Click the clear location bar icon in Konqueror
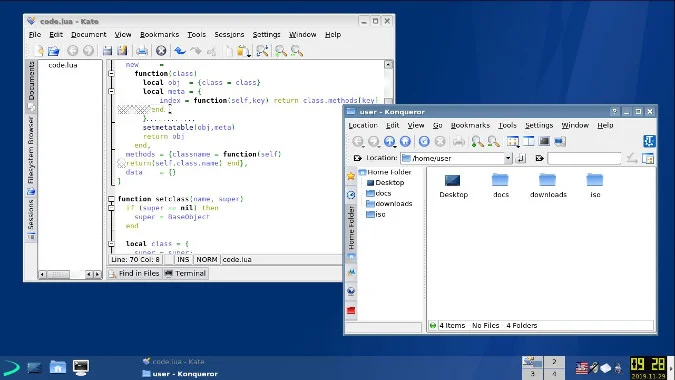The image size is (675, 380). [358, 158]
